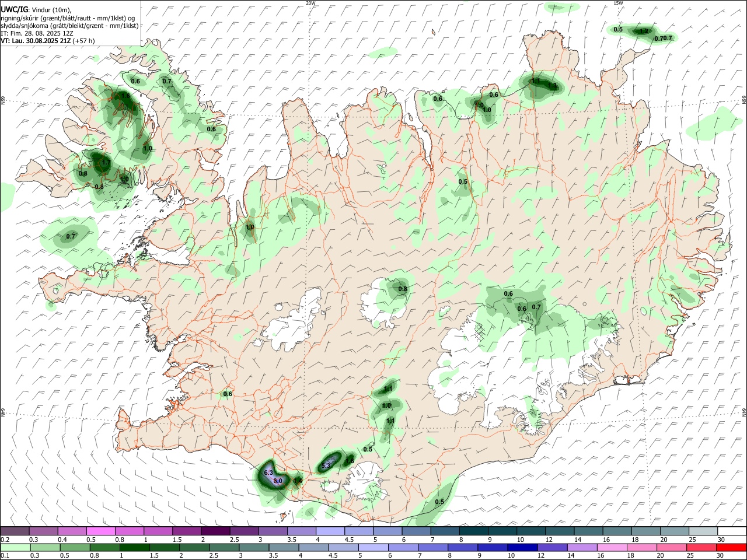Click the '0.1' label below the rain legend

pos(5,556)
